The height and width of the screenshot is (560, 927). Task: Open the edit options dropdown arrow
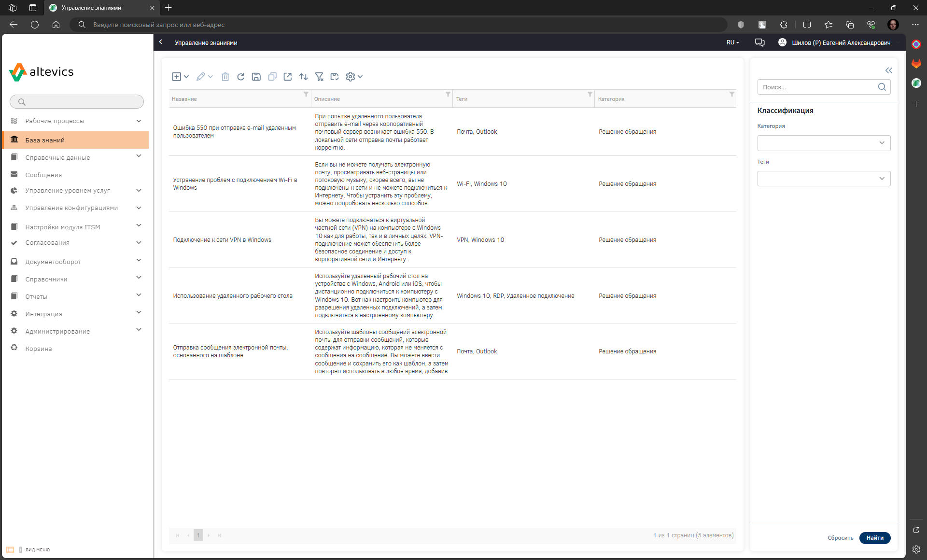tap(211, 77)
